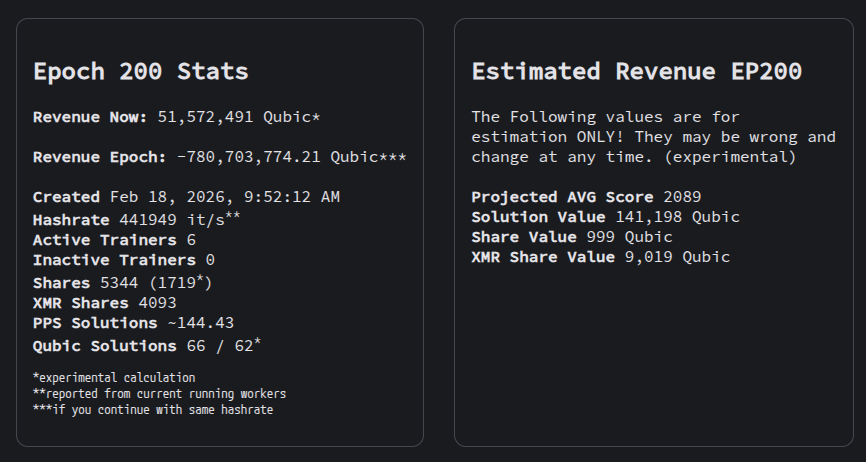Image resolution: width=866 pixels, height=462 pixels.
Task: Select the Revenue Now value 51,572,491 Qubic
Action: (238, 117)
